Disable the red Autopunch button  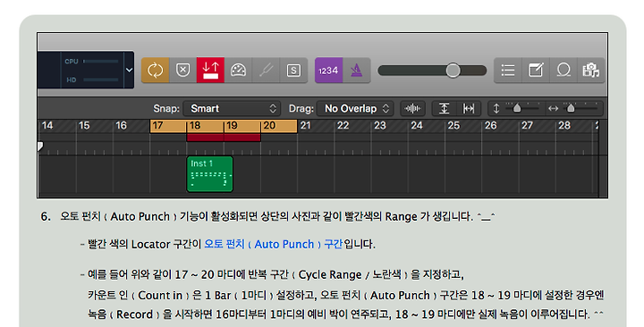pyautogui.click(x=210, y=71)
